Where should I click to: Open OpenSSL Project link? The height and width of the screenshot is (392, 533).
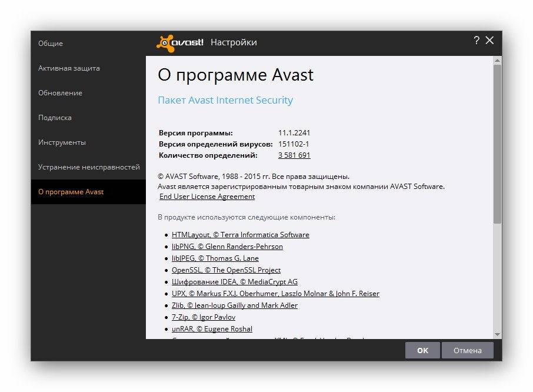pos(226,270)
